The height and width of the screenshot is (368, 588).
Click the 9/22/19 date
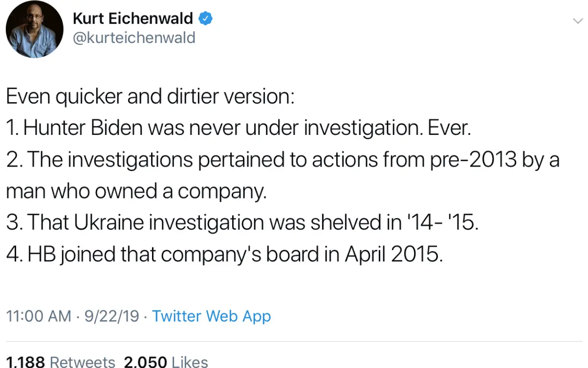click(x=113, y=316)
